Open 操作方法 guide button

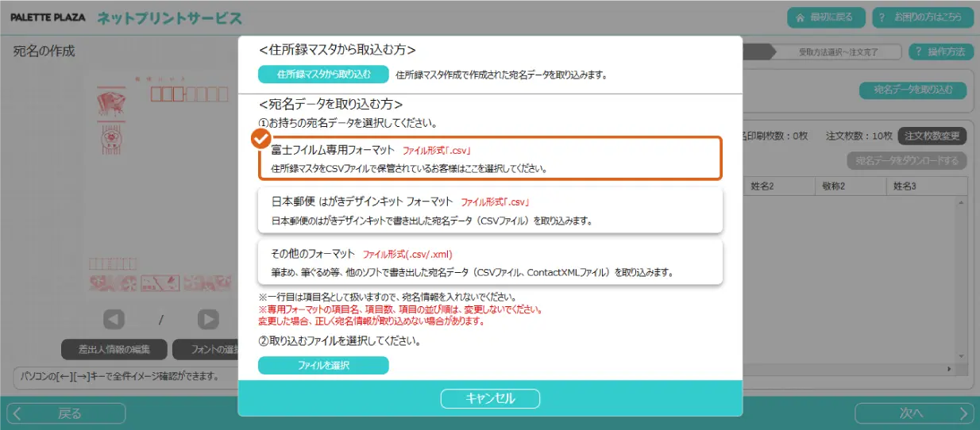(x=941, y=52)
